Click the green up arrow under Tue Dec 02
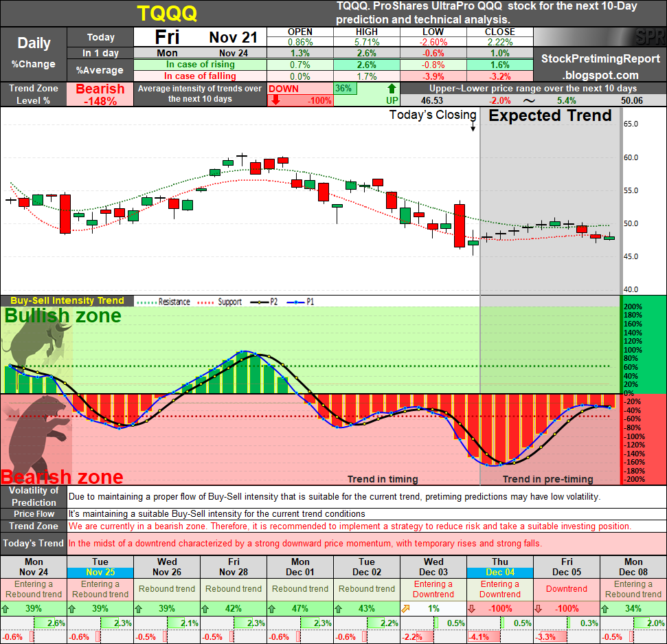Viewport: 667px width, 644px height. (x=338, y=609)
